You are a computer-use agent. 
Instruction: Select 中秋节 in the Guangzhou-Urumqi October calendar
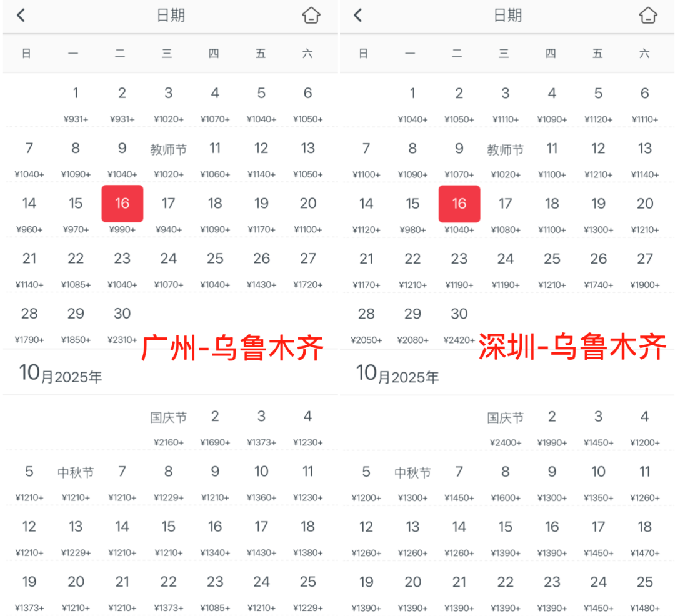point(76,472)
